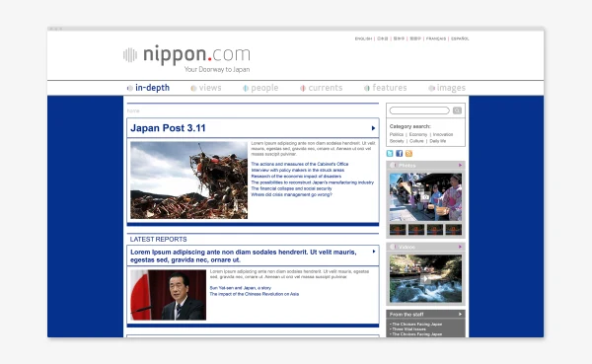Viewport: 592px width, 364px height.
Task: Open research of economic impact link
Action: (x=296, y=176)
